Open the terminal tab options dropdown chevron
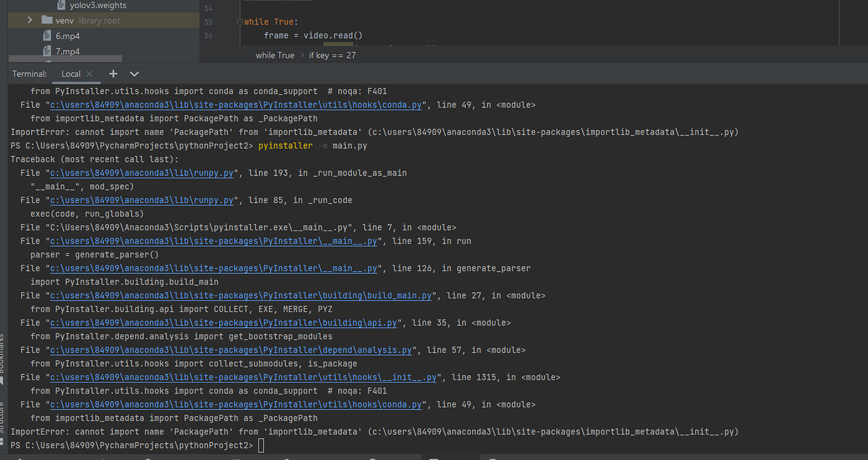 (134, 74)
